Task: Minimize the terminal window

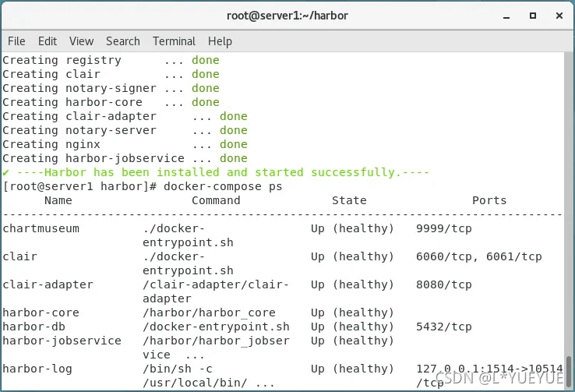Action: pyautogui.click(x=506, y=16)
